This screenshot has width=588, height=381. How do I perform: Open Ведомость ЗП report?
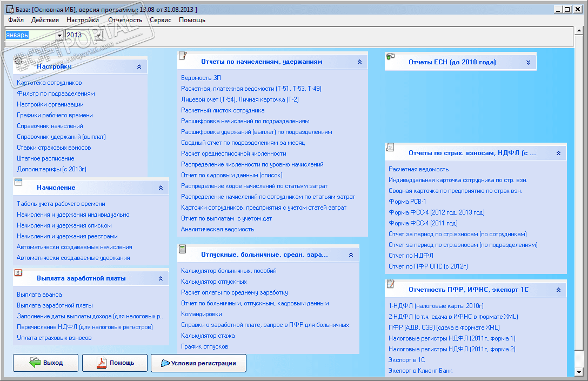point(201,78)
